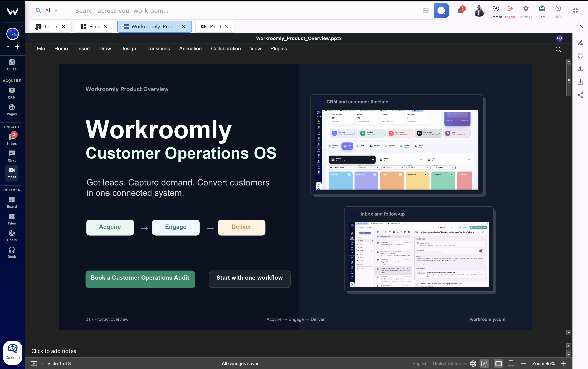Enter fullscreen via right panel icon
This screenshot has width=588, height=369.
[580, 56]
